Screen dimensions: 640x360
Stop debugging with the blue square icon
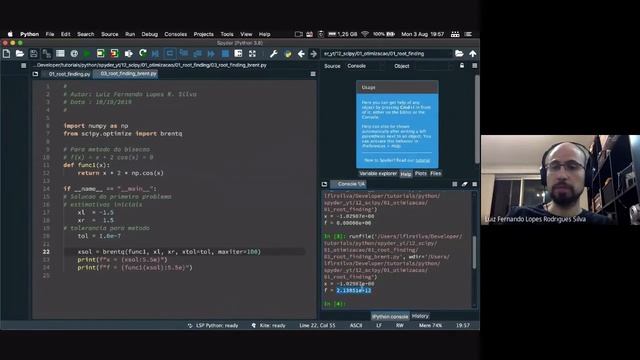click(x=225, y=53)
